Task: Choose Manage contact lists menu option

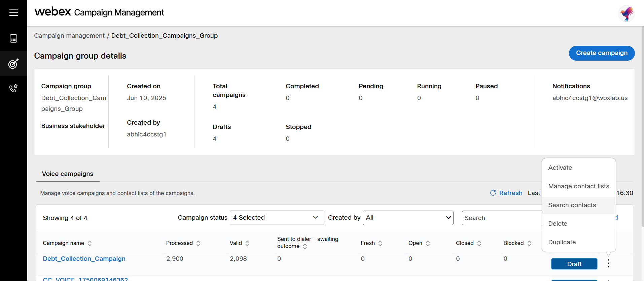Action: click(578, 186)
